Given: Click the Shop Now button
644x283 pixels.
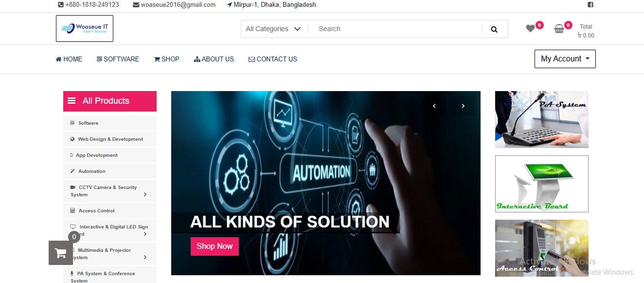Looking at the screenshot, I should tap(215, 246).
